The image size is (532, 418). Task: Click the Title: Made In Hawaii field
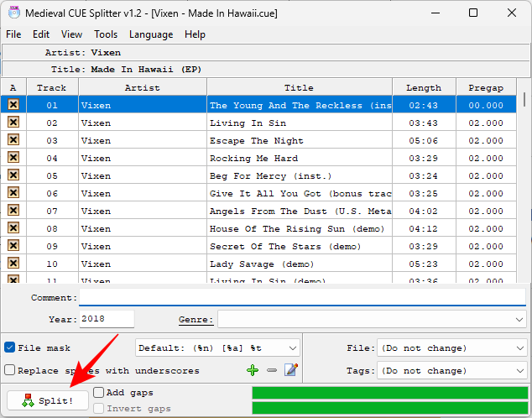point(266,69)
